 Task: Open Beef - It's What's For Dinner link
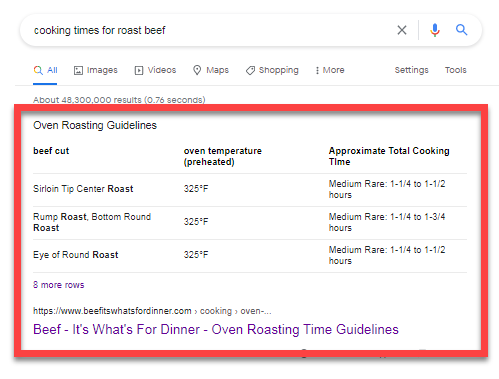pyautogui.click(x=216, y=329)
